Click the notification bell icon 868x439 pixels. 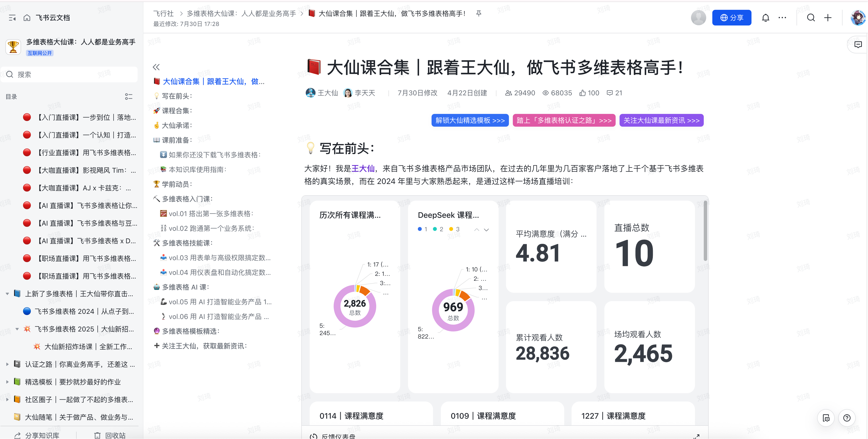tap(765, 18)
